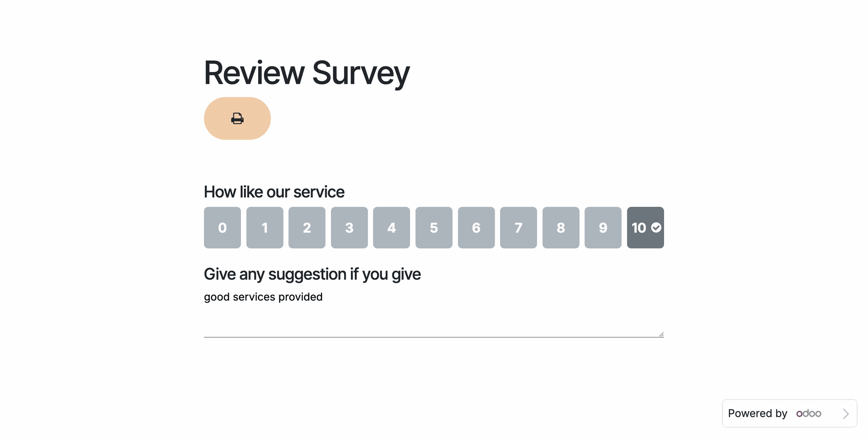Grab the suggestion textarea resize handle
The image size is (868, 438).
click(661, 334)
